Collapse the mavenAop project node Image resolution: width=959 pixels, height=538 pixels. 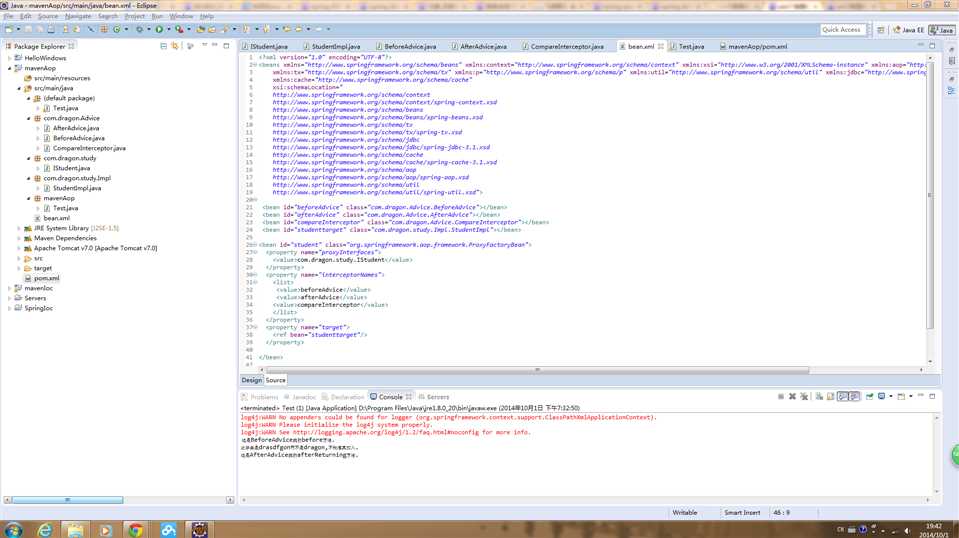[9, 68]
